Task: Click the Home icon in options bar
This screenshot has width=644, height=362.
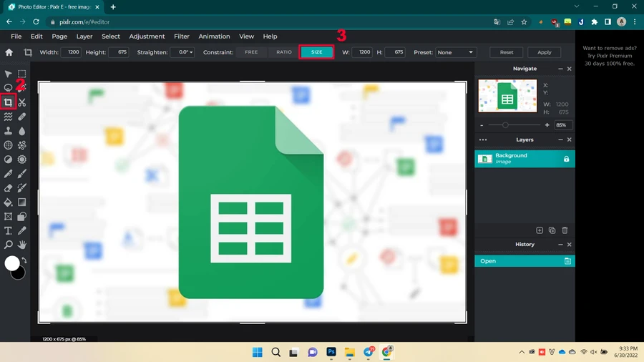Action: pyautogui.click(x=9, y=52)
